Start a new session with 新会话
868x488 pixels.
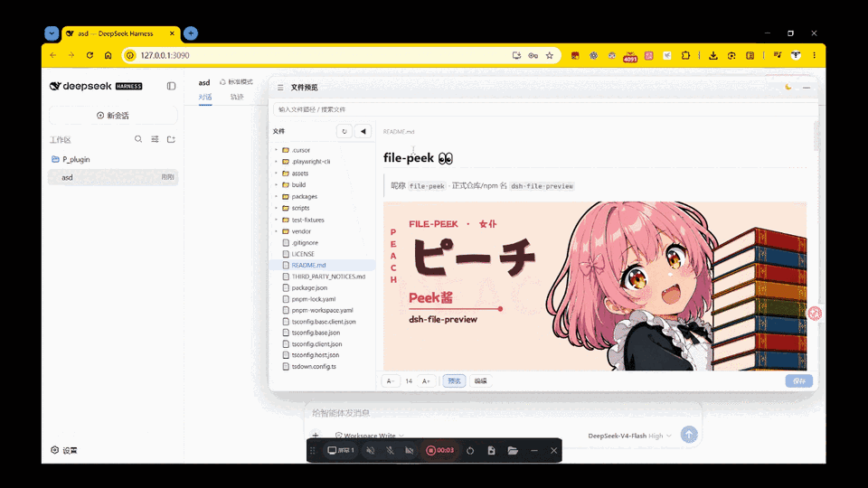tap(113, 115)
